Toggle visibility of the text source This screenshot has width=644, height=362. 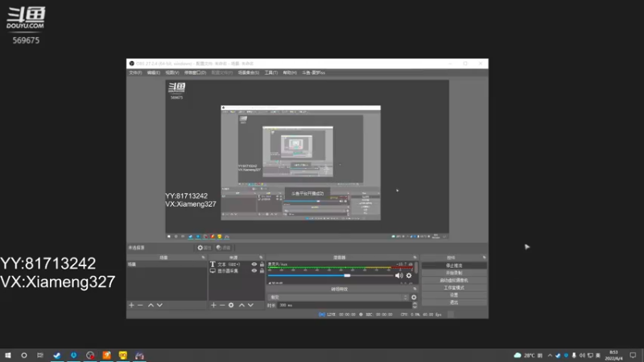tap(254, 265)
